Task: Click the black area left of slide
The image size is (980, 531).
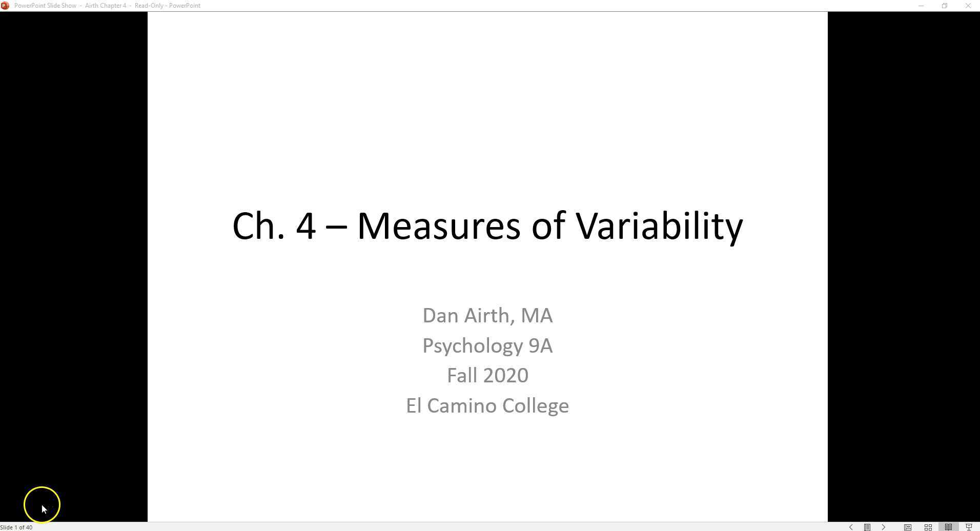Action: click(74, 256)
